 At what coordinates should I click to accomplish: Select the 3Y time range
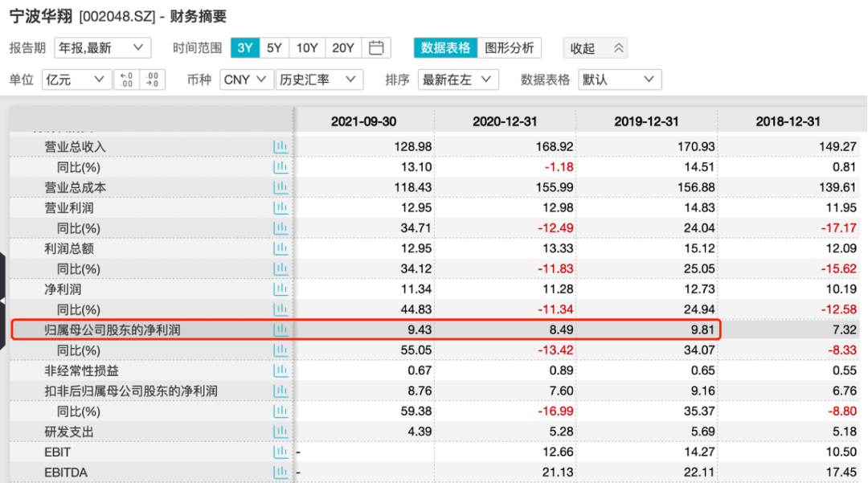coord(244,48)
